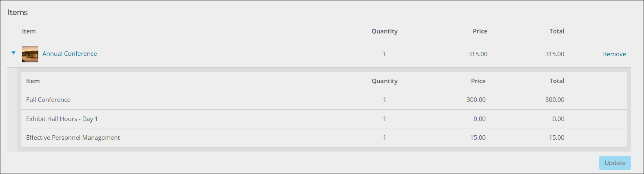Click the top Price column header

(x=480, y=31)
